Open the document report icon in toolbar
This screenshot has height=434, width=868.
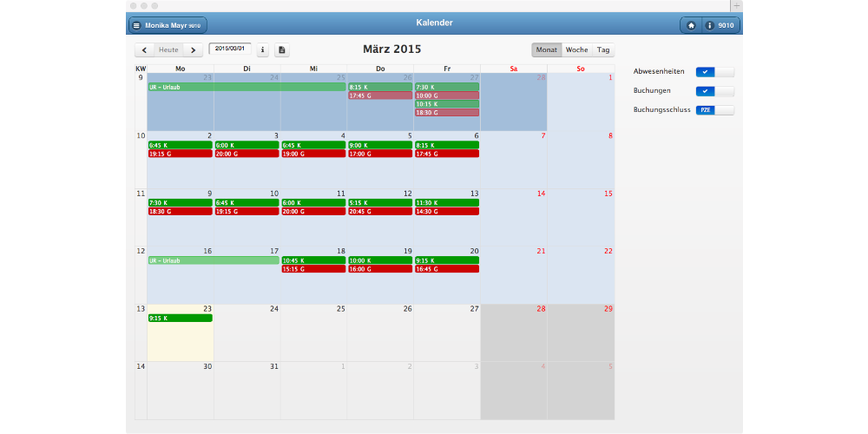click(x=282, y=50)
